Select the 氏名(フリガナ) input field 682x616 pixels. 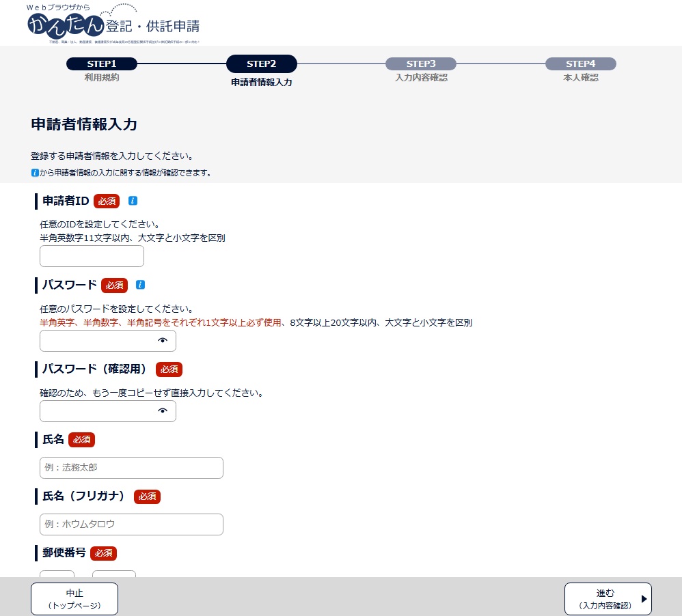131,524
